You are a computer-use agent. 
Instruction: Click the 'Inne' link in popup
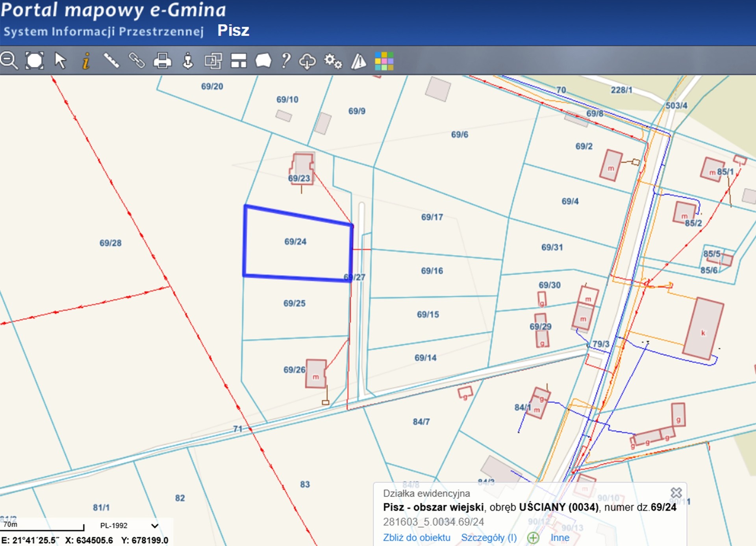coord(560,537)
